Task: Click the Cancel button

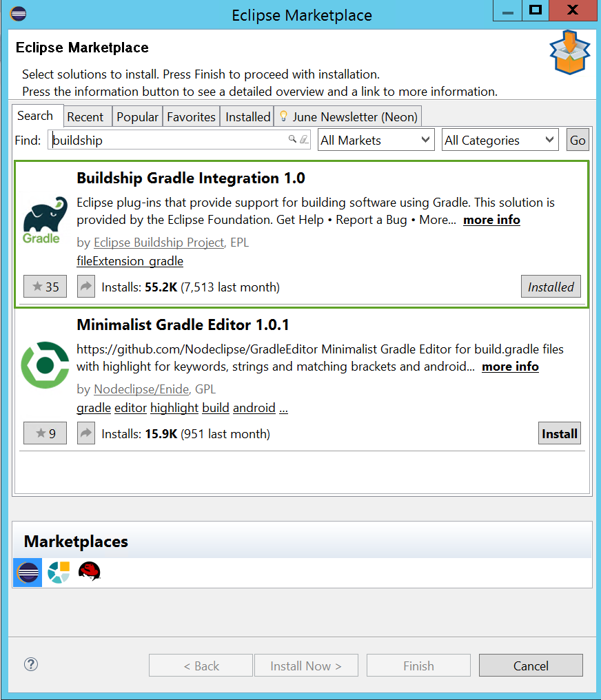Action: (x=531, y=665)
